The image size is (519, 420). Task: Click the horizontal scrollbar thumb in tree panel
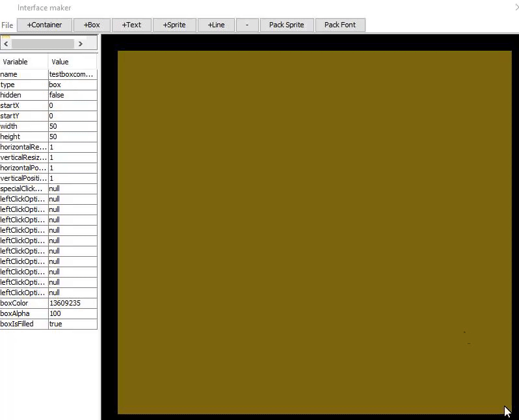click(43, 44)
